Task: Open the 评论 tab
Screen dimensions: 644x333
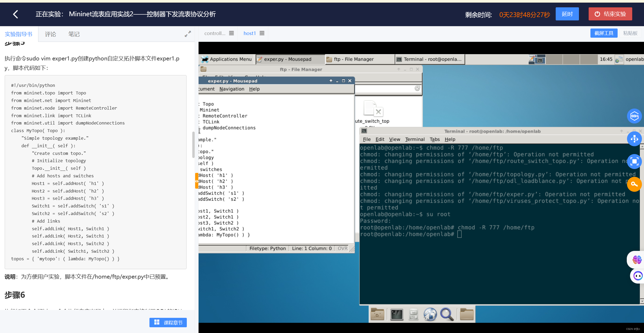Action: [x=50, y=34]
